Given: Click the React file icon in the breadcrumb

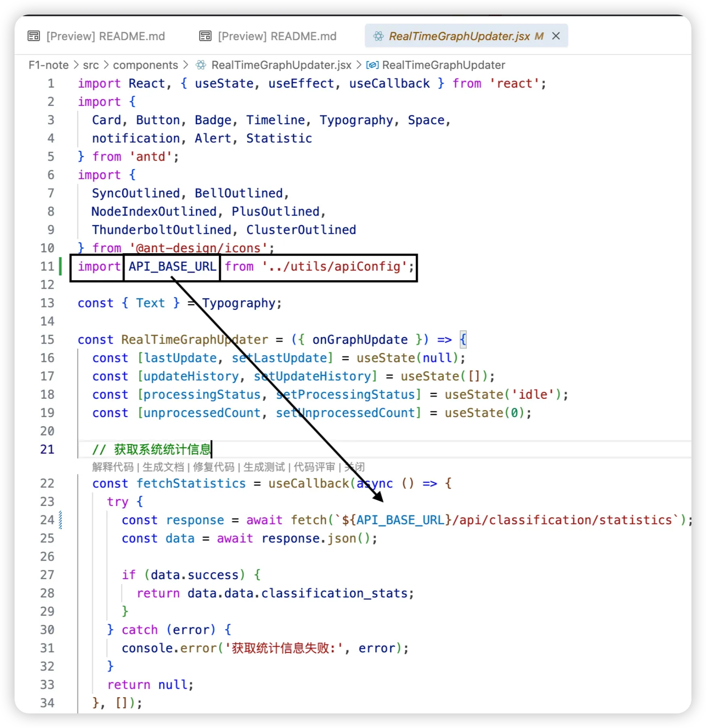Looking at the screenshot, I should point(200,65).
